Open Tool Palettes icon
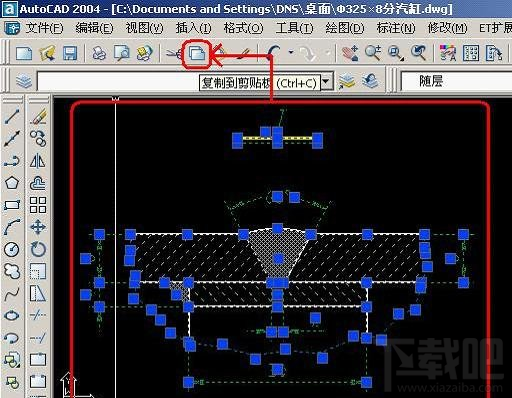512x398 pixels. click(x=493, y=53)
